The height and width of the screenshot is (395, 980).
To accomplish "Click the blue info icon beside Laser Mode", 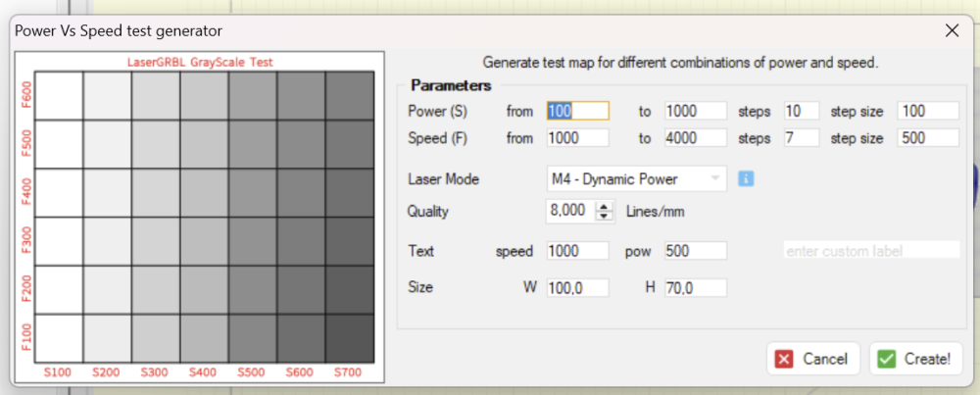I will pyautogui.click(x=746, y=178).
